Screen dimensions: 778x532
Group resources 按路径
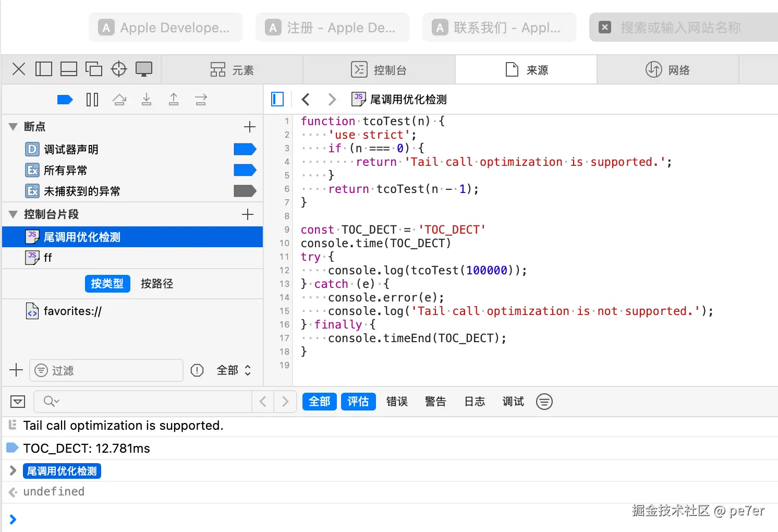pyautogui.click(x=157, y=284)
